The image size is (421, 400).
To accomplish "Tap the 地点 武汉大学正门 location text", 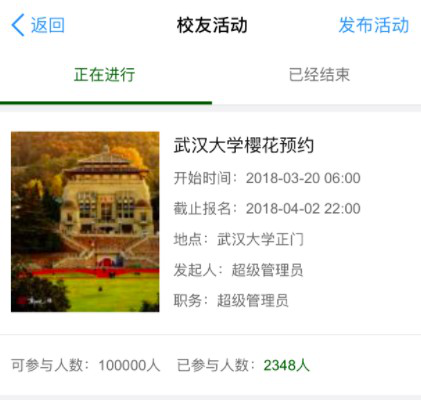I will point(238,239).
